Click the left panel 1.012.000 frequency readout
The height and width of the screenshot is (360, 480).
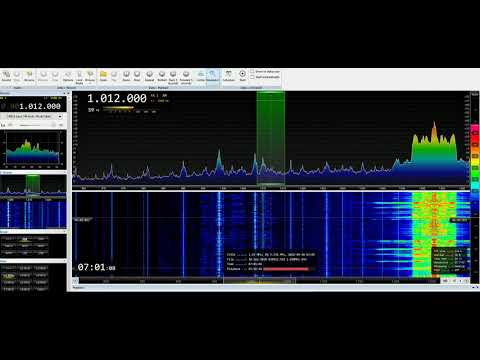40,106
